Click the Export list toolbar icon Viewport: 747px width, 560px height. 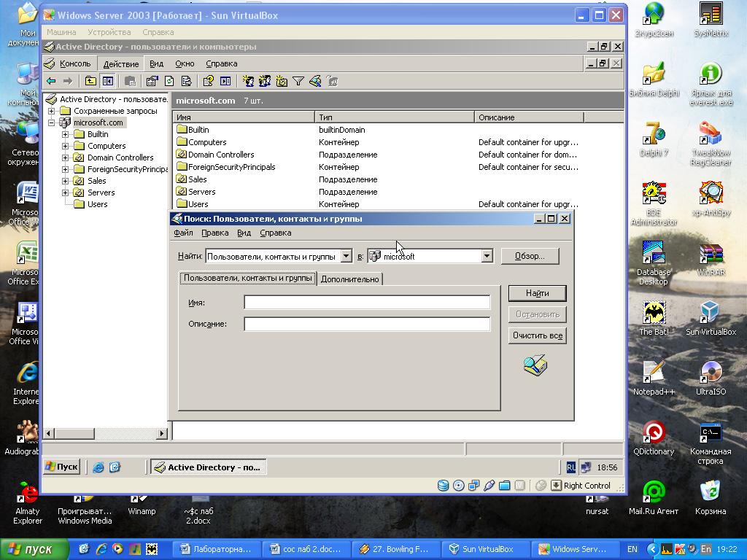186,82
